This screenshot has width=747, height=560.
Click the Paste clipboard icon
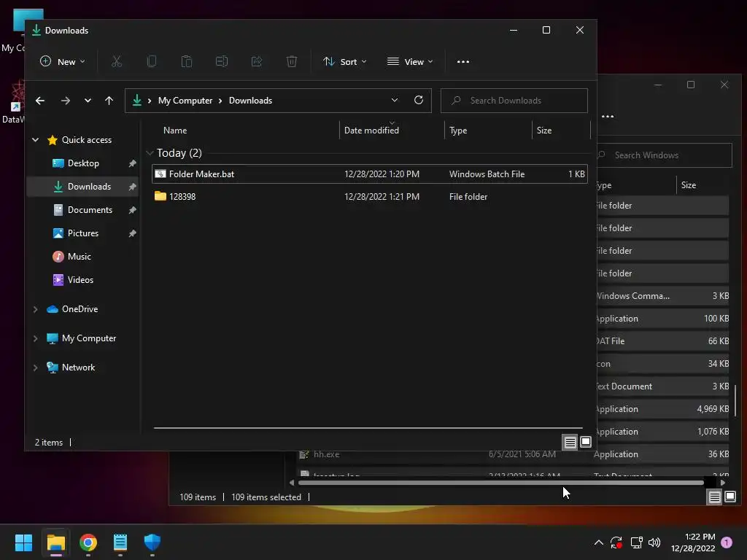[x=187, y=61]
